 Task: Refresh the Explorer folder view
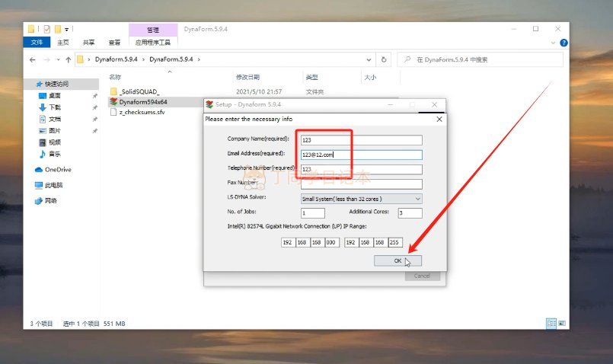(x=384, y=60)
